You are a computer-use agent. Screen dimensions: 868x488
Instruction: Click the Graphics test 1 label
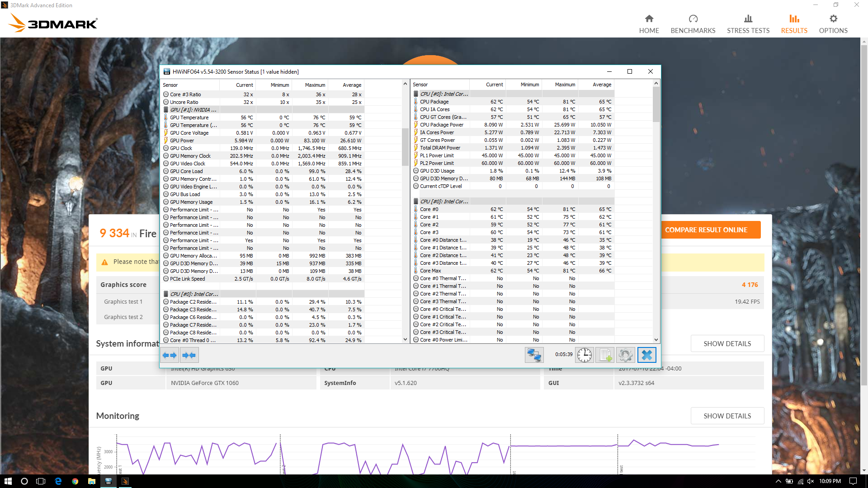[123, 301]
